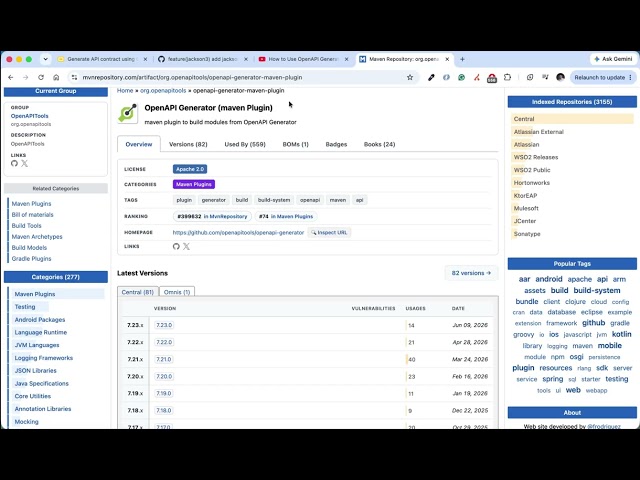Click the kotlin popular tag

[621, 334]
